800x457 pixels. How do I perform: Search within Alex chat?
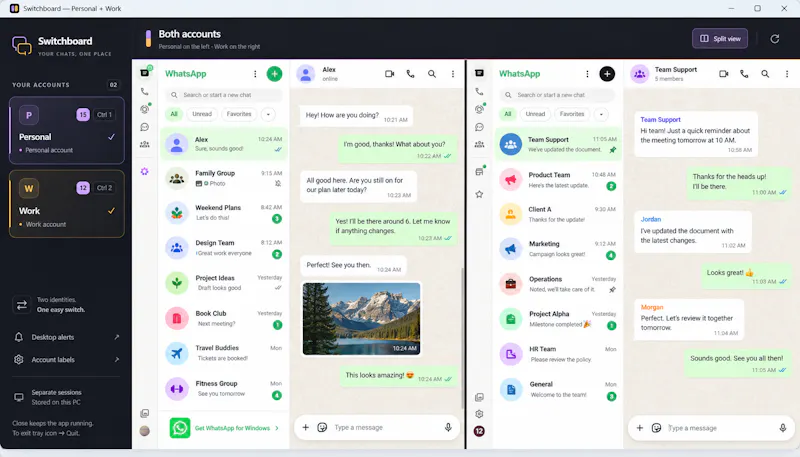pyautogui.click(x=432, y=74)
